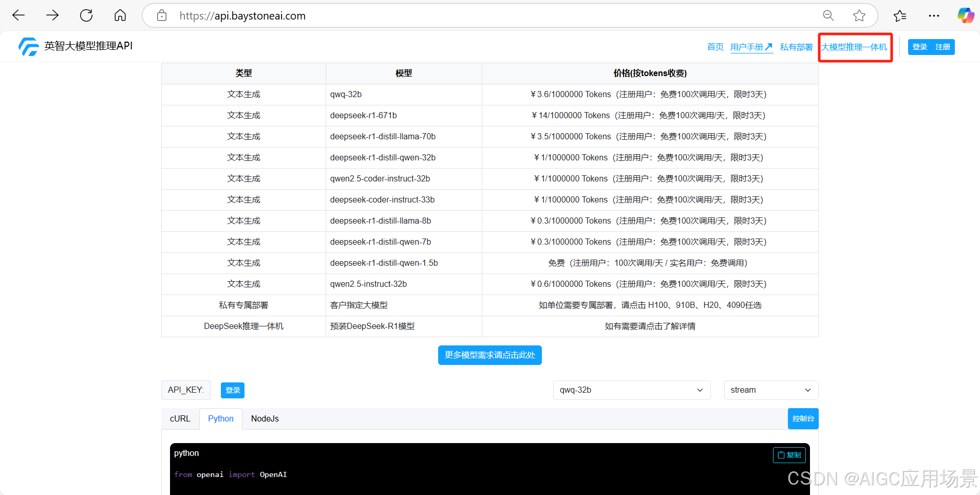This screenshot has height=495, width=980.
Task: Switch to the NodeJs tab
Action: 265,419
